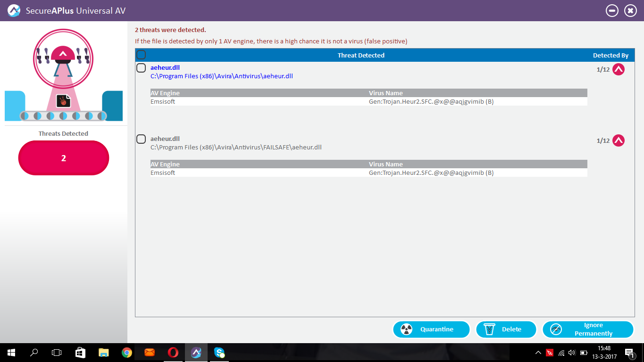
Task: Check the box for aeheur.dll in the FAILSAFE folder
Action: click(141, 139)
